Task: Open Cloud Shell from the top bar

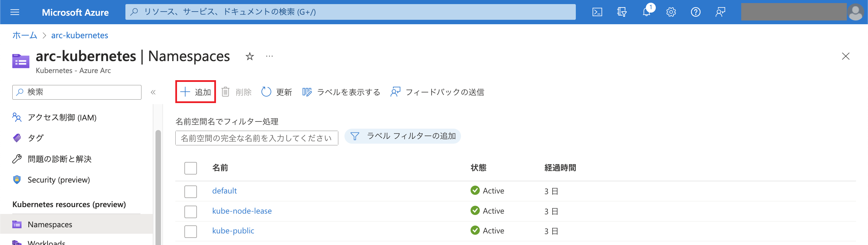Action: pyautogui.click(x=597, y=12)
